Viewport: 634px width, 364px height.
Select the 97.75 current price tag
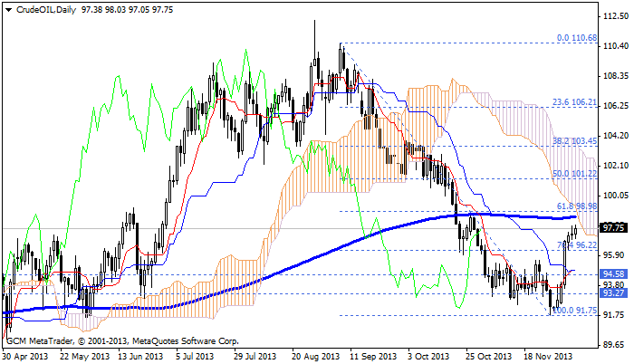click(x=614, y=228)
